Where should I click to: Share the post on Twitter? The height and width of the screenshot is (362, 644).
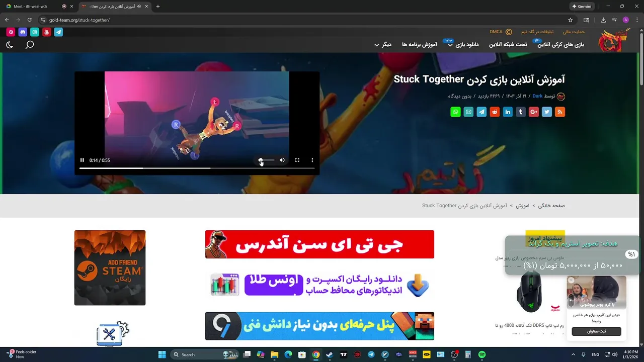tap(547, 112)
